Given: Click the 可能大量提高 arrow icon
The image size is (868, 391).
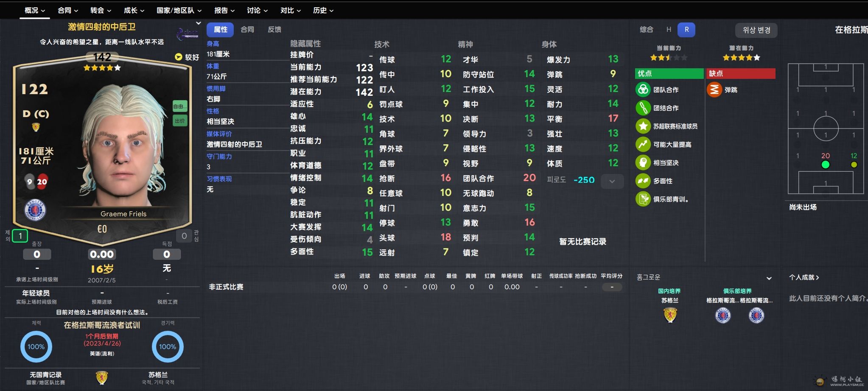Looking at the screenshot, I should click(643, 145).
